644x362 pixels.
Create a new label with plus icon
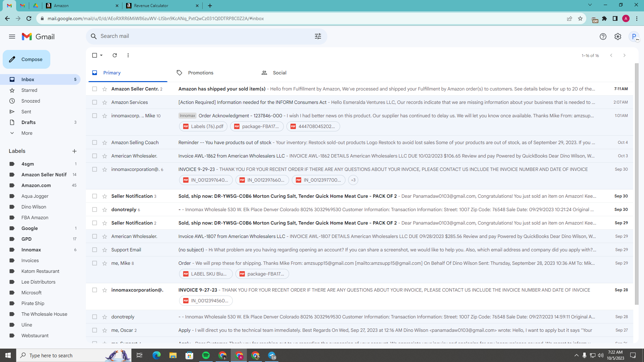pos(74,151)
